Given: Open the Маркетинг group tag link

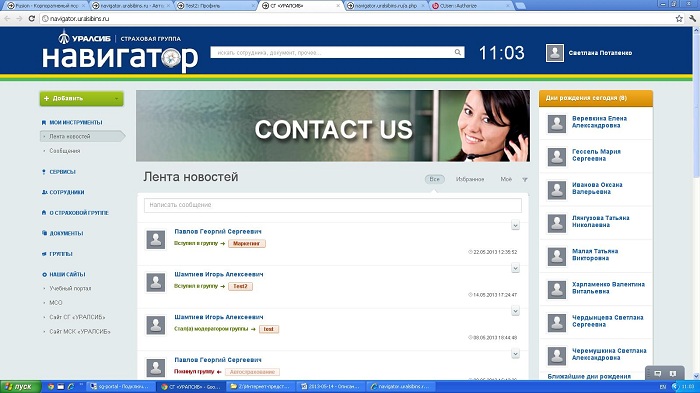Looking at the screenshot, I should click(246, 243).
